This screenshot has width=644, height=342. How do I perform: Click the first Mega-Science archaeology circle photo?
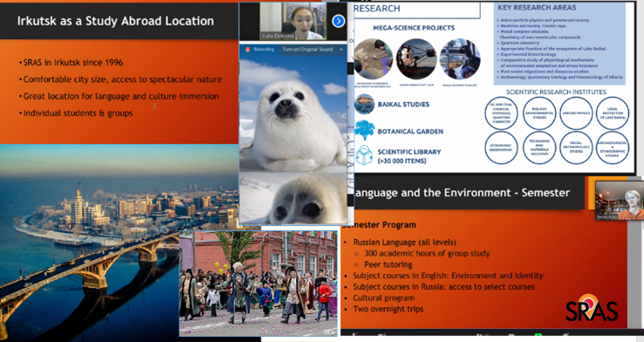(x=373, y=58)
